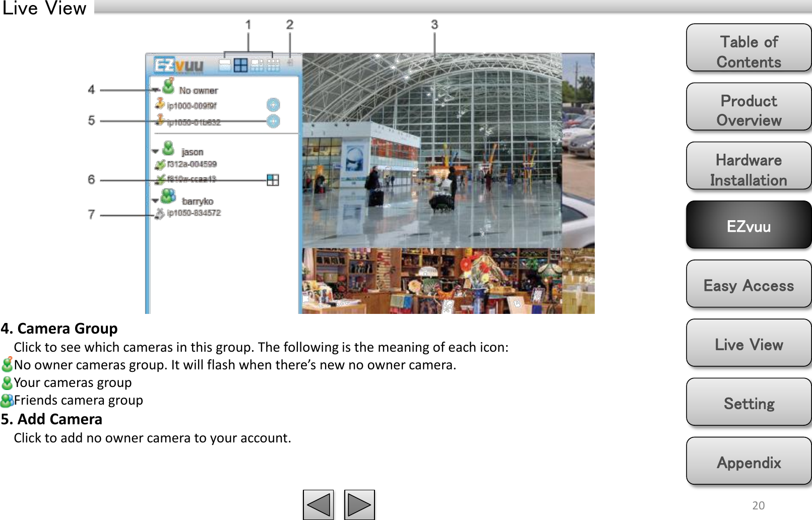Click the logout icon beside layouts
812x520 pixels.
pos(290,62)
